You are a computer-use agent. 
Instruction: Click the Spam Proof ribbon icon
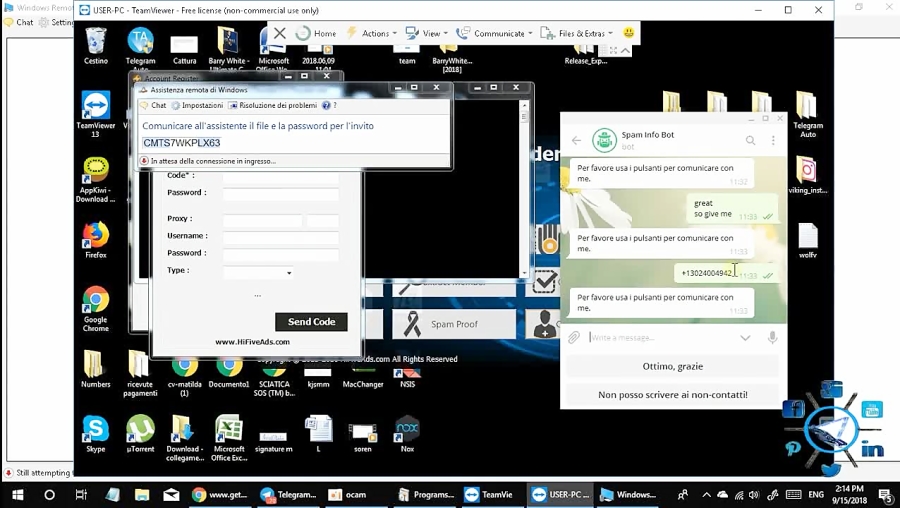click(x=412, y=324)
